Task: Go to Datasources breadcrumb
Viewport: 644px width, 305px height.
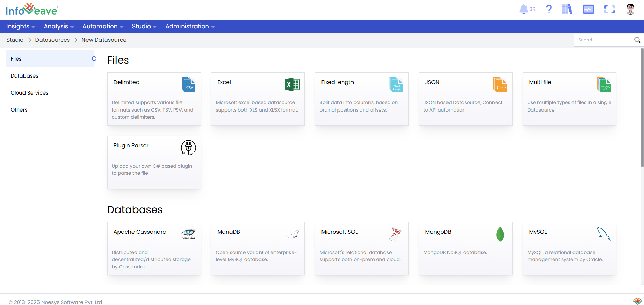Action: (52, 40)
